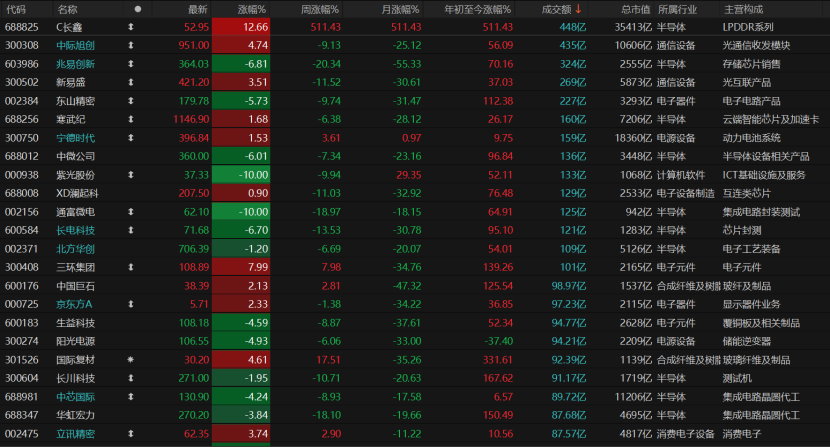This screenshot has height=447, width=830.
Task: Click the star marker icon beside 国际复材
Action: click(131, 360)
